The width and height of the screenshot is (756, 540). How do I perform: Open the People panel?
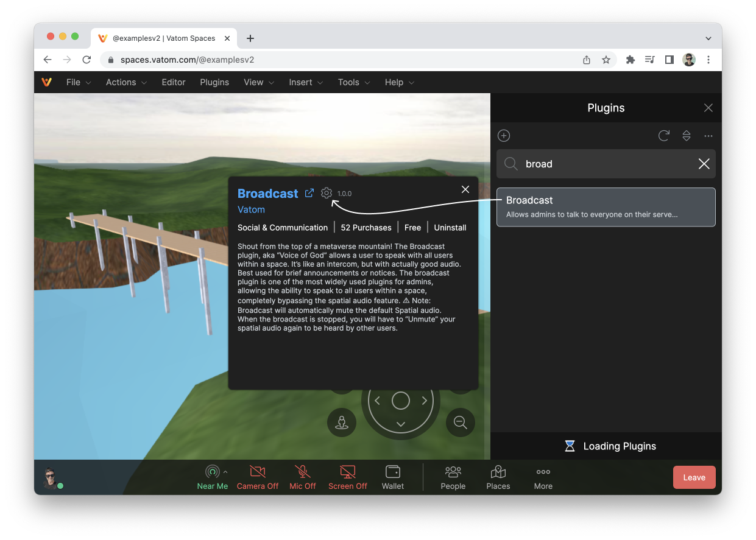453,477
